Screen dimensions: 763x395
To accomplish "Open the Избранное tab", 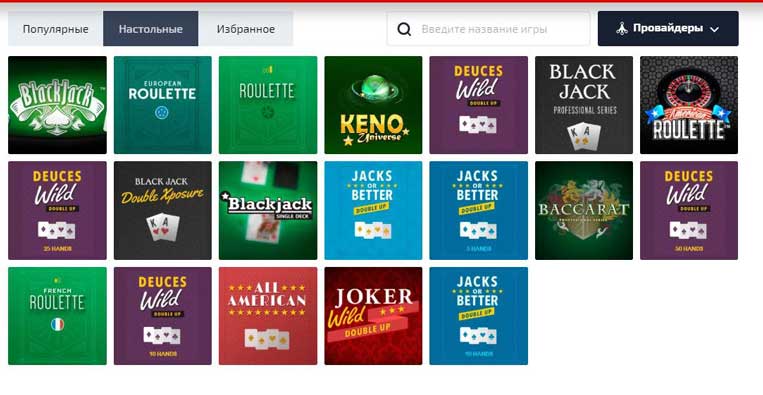I will click(x=246, y=29).
